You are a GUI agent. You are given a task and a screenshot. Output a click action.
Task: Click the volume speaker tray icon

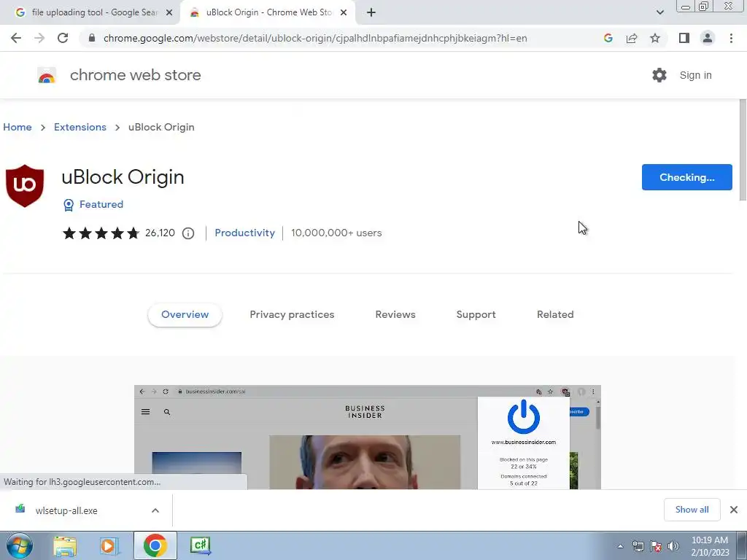click(673, 546)
